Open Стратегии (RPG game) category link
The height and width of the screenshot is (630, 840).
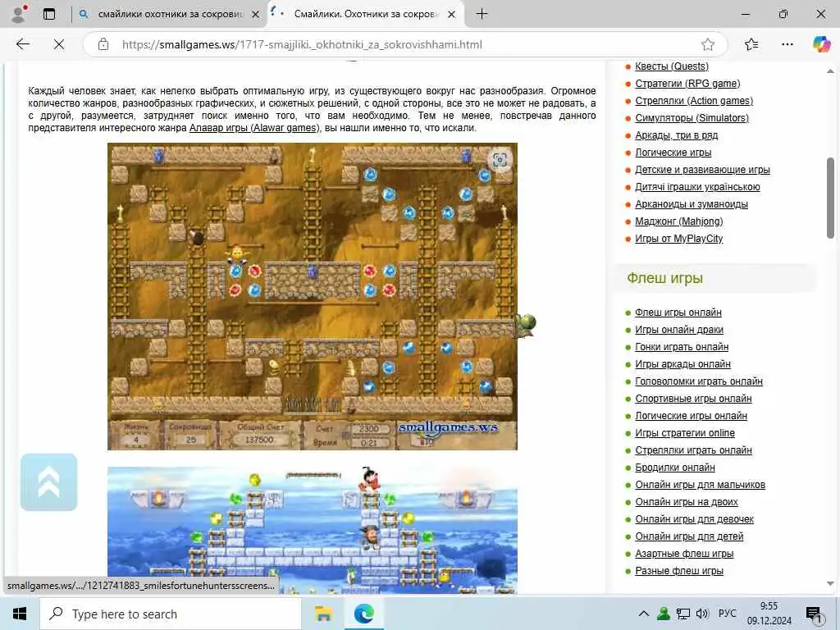[687, 84]
